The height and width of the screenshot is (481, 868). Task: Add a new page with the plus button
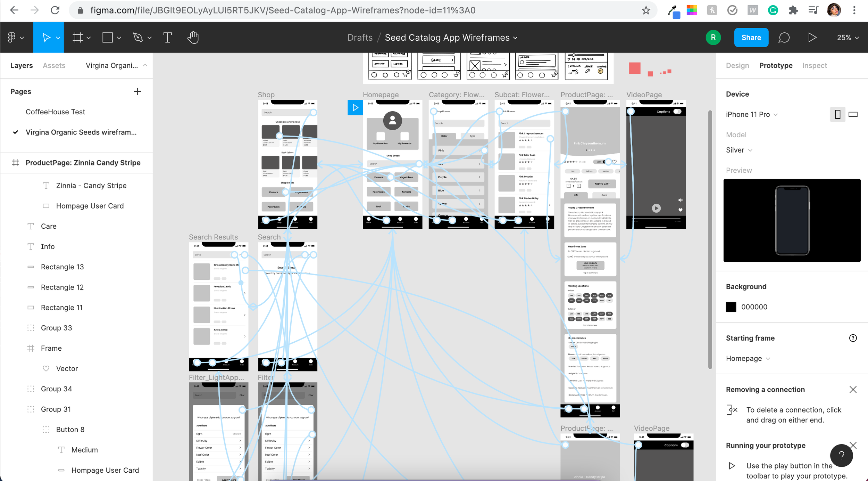click(x=137, y=91)
